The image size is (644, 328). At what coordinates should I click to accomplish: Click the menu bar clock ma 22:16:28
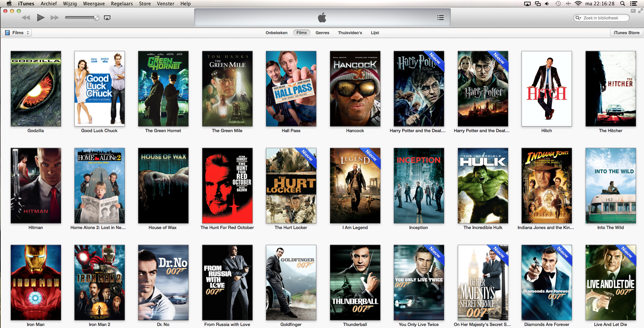pos(600,4)
